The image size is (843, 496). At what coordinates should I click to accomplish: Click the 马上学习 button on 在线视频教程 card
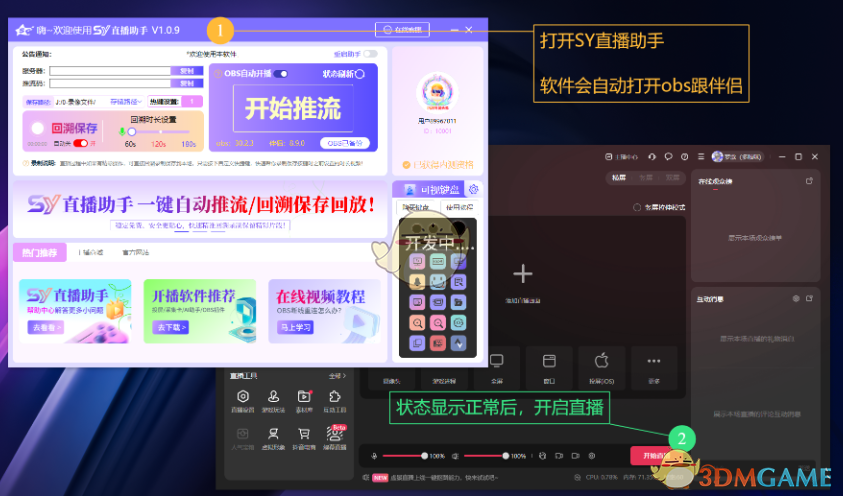296,327
